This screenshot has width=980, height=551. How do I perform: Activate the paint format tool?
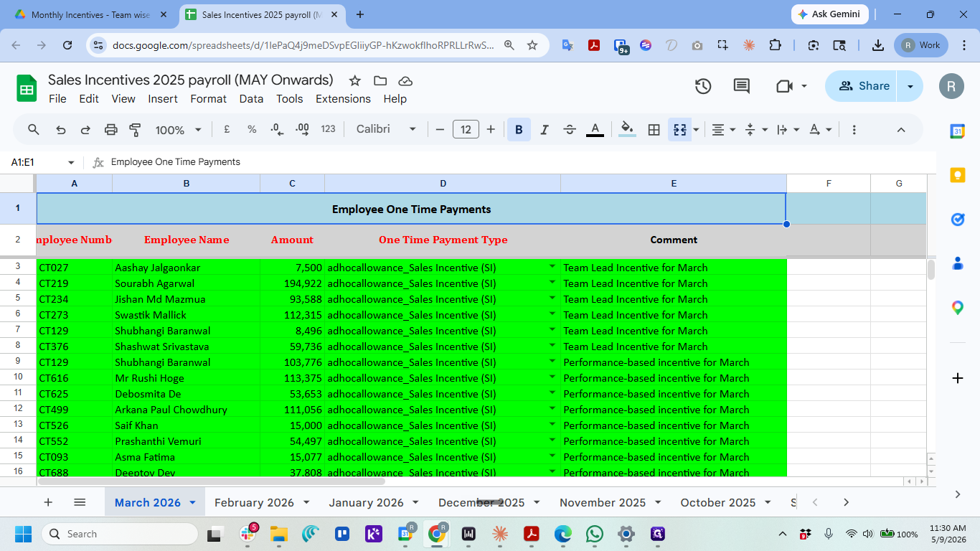135,130
